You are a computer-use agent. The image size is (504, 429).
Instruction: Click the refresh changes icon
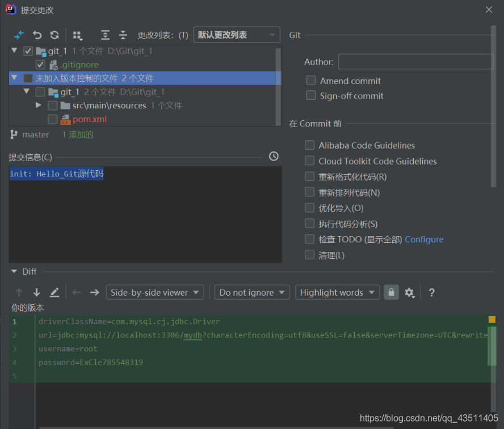(x=54, y=35)
